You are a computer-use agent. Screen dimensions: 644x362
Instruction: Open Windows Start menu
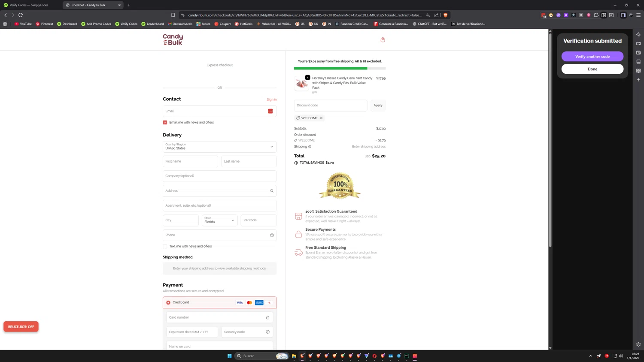(x=229, y=356)
